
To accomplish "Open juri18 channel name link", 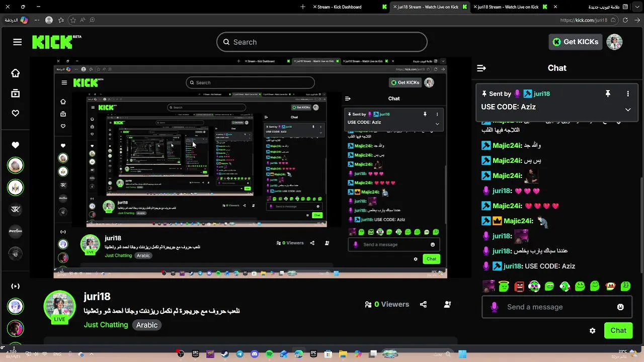I will [x=97, y=297].
